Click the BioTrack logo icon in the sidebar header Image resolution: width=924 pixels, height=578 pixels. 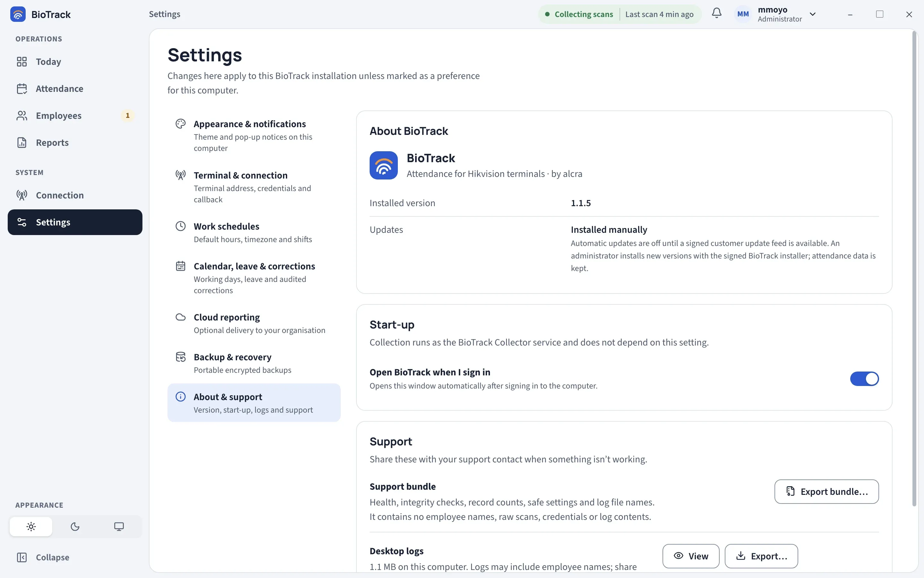(18, 14)
